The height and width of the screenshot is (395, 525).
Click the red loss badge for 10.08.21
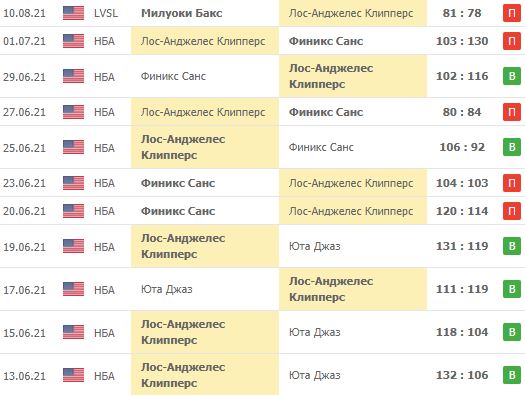(512, 13)
